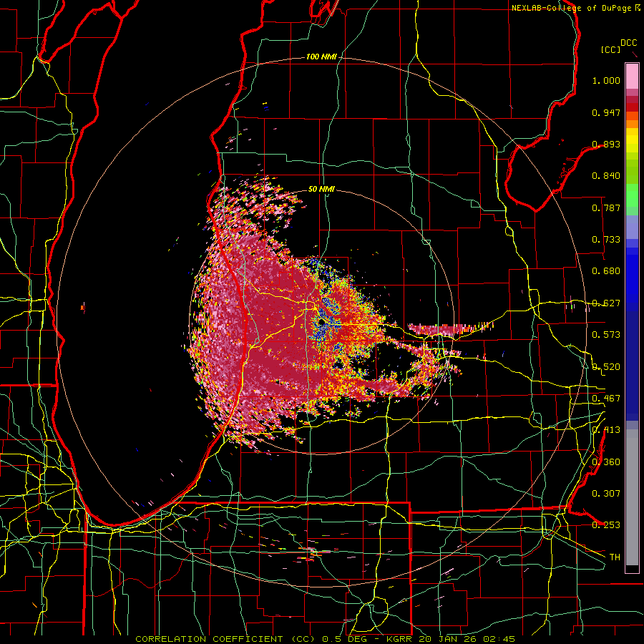Click the Correlation Coefficient caption at bottom
This screenshot has height=644, width=644.
325,639
